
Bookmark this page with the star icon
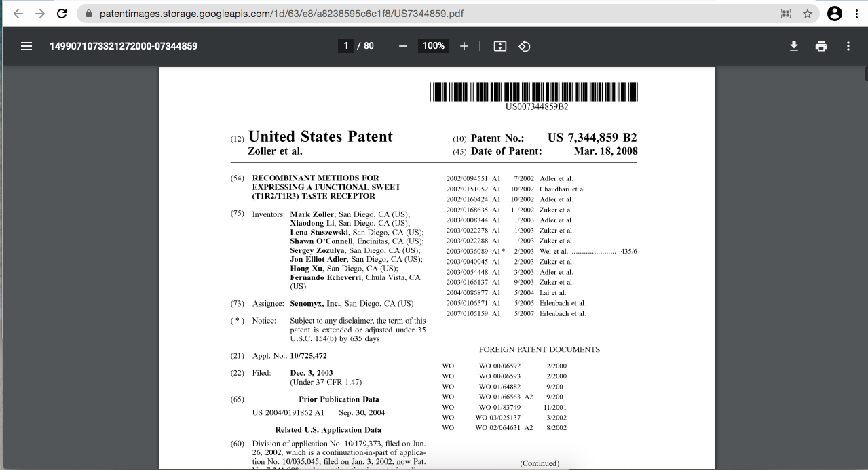(x=808, y=14)
